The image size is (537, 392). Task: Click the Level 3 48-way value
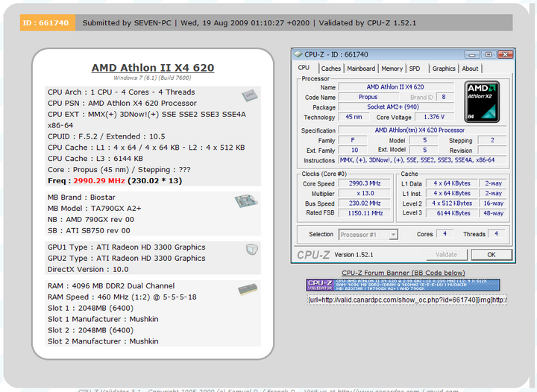coord(493,213)
